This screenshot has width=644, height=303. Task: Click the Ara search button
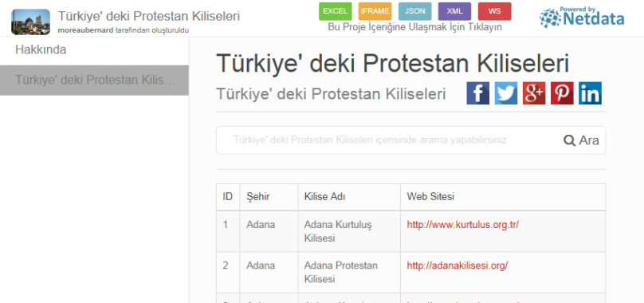point(581,140)
